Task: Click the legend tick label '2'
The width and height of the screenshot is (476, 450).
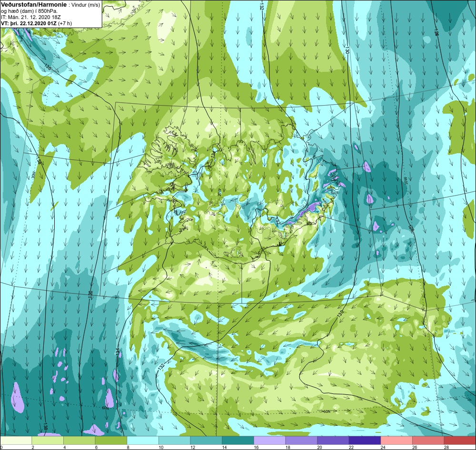Action: [33, 447]
